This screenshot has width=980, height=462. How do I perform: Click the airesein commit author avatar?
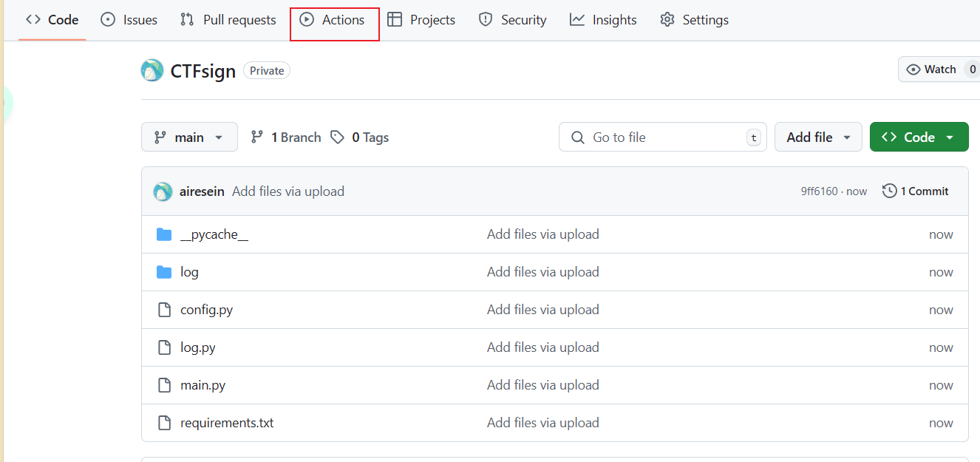163,191
